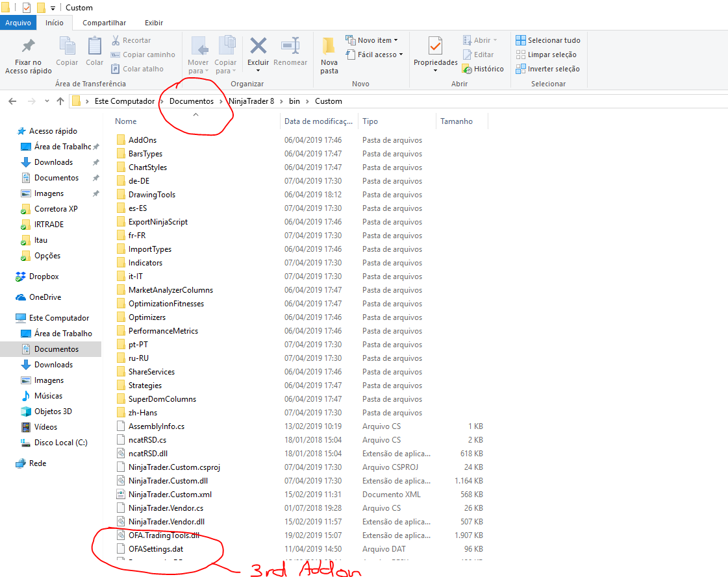This screenshot has height=577, width=728.
Task: Click Inverter seleção
Action: pos(548,69)
